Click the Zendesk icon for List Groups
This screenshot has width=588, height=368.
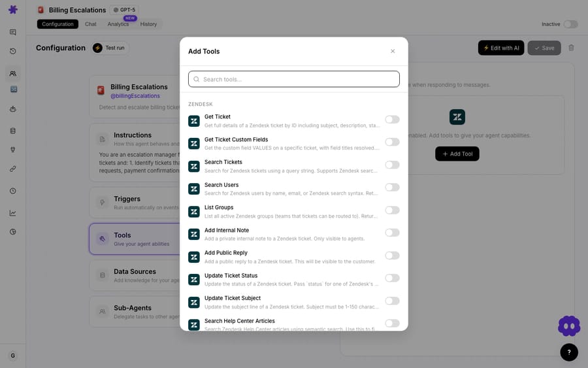click(x=194, y=212)
